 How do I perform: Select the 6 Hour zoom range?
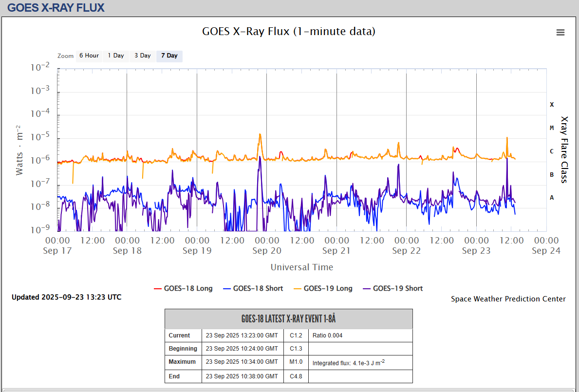coord(89,56)
